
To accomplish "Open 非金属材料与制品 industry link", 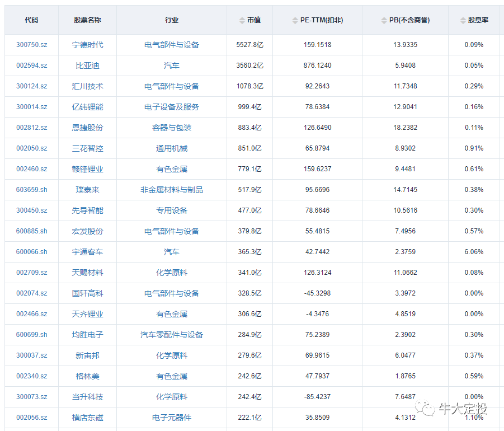I will [172, 190].
